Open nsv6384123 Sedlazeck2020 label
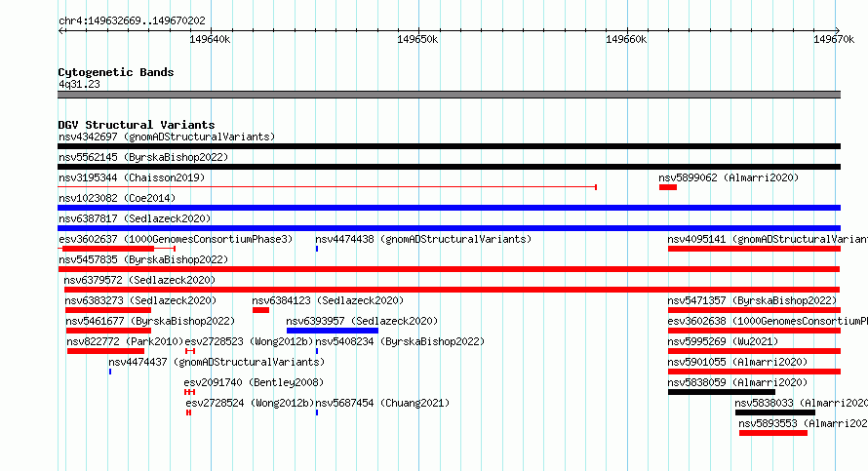The width and height of the screenshot is (868, 471). 328,300
